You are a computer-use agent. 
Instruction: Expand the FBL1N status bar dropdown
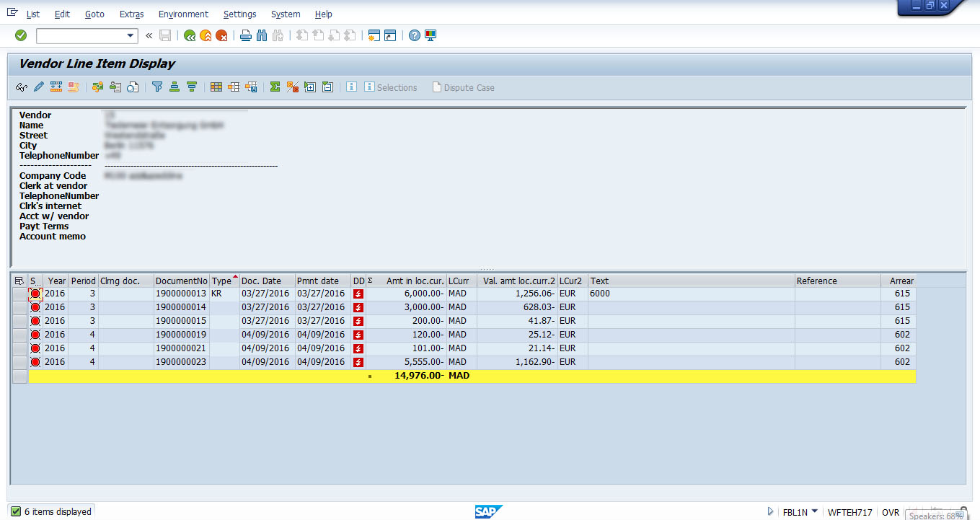(x=815, y=512)
